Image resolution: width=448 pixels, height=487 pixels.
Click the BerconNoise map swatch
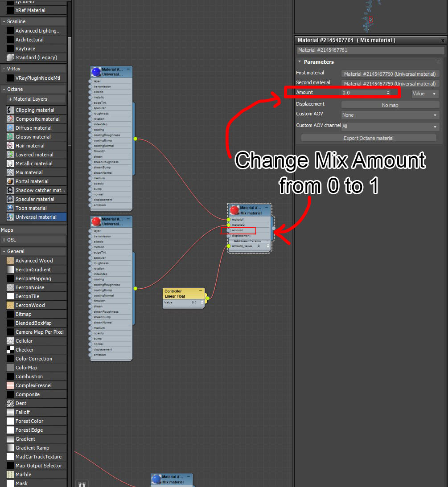[10, 287]
